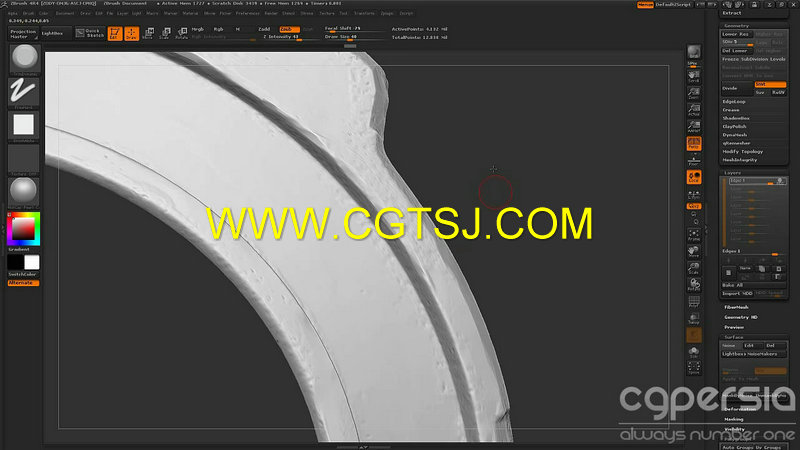Click the Actual size icon

tap(693, 110)
